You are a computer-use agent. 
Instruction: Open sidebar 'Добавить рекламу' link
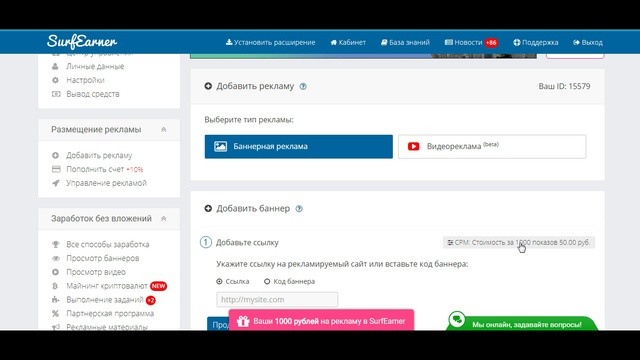tap(99, 156)
